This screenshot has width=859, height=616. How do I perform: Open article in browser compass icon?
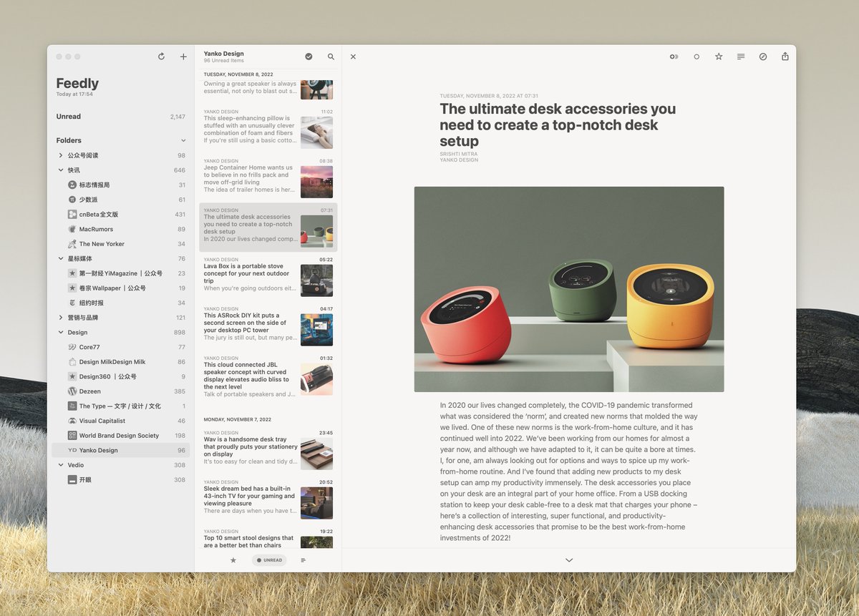(763, 57)
